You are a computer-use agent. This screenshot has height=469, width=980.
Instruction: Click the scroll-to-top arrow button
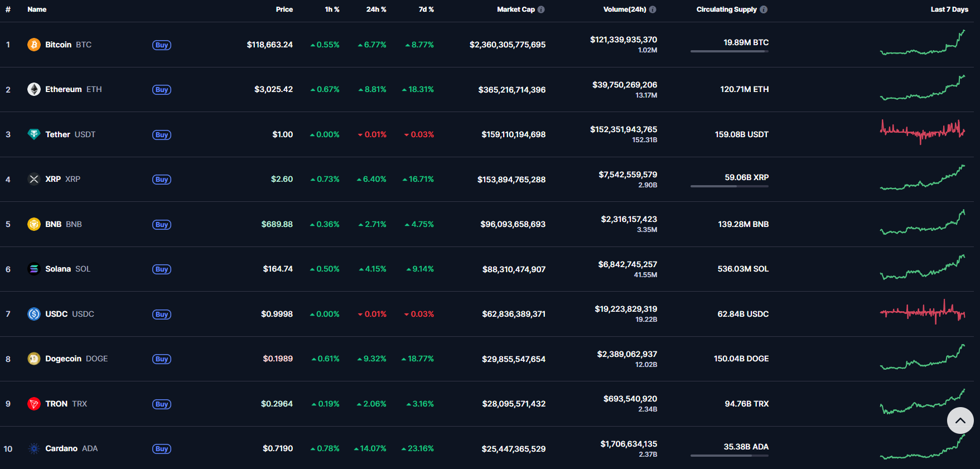[x=960, y=420]
